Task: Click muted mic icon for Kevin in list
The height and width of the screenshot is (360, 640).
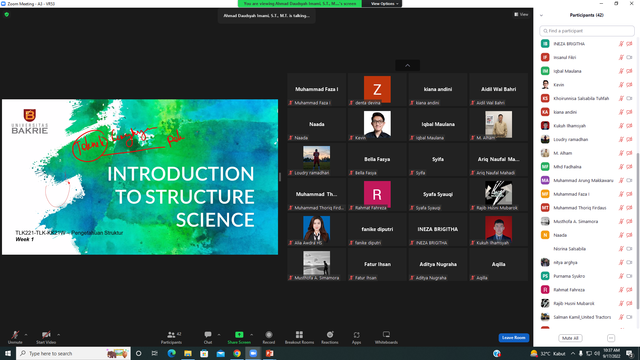Action: point(621,85)
